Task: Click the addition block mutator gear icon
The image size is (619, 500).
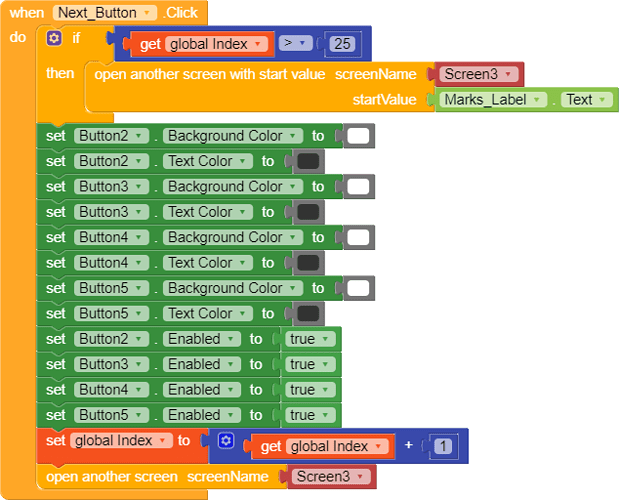Action: [226, 440]
